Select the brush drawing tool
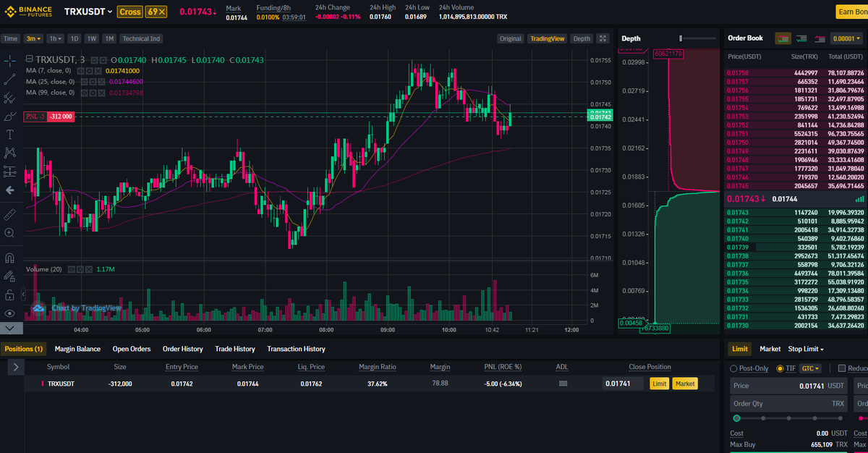The height and width of the screenshot is (453, 868). pyautogui.click(x=9, y=116)
